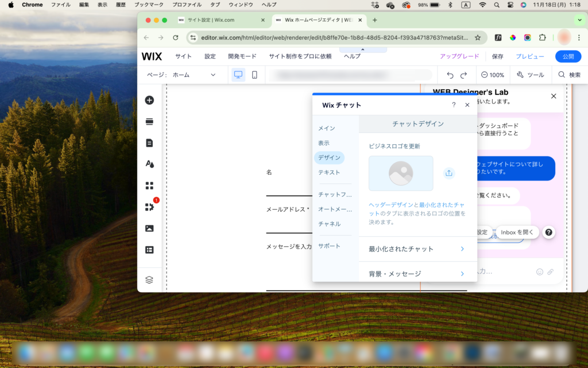Switch to desktop view icon

click(238, 75)
